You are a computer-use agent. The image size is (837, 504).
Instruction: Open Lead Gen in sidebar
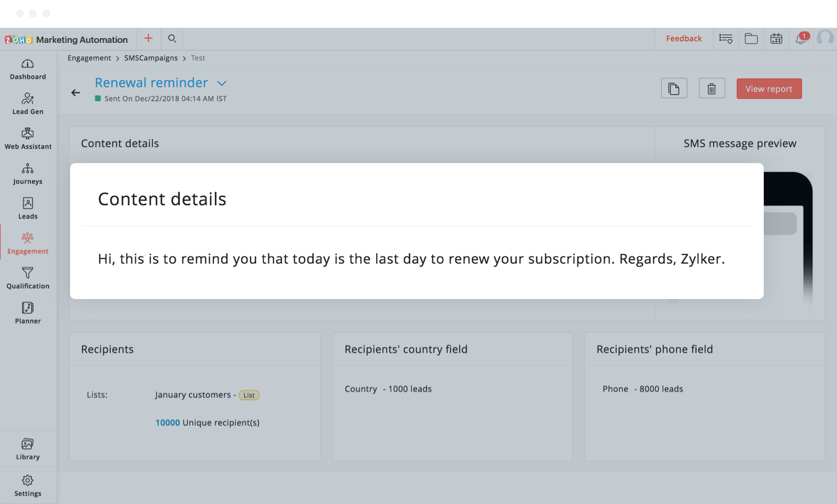(28, 104)
